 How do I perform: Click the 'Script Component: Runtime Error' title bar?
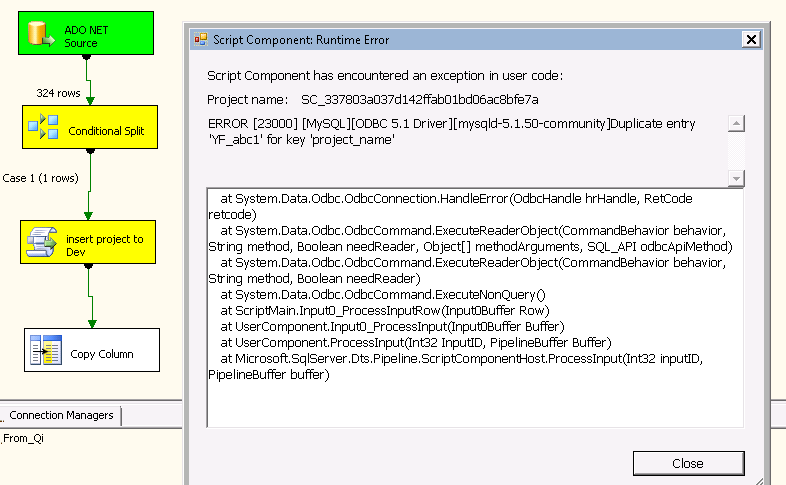[x=450, y=40]
